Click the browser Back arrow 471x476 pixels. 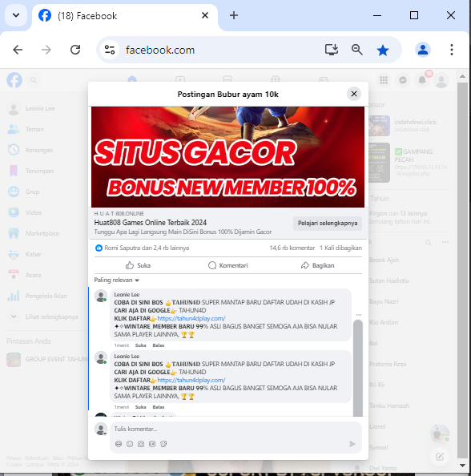pyautogui.click(x=18, y=50)
